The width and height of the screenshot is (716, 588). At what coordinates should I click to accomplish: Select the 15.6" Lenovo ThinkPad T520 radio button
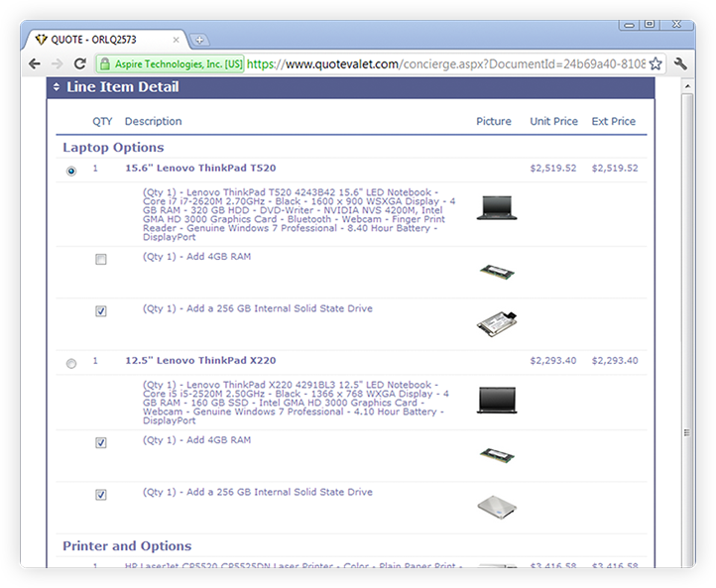click(71, 171)
